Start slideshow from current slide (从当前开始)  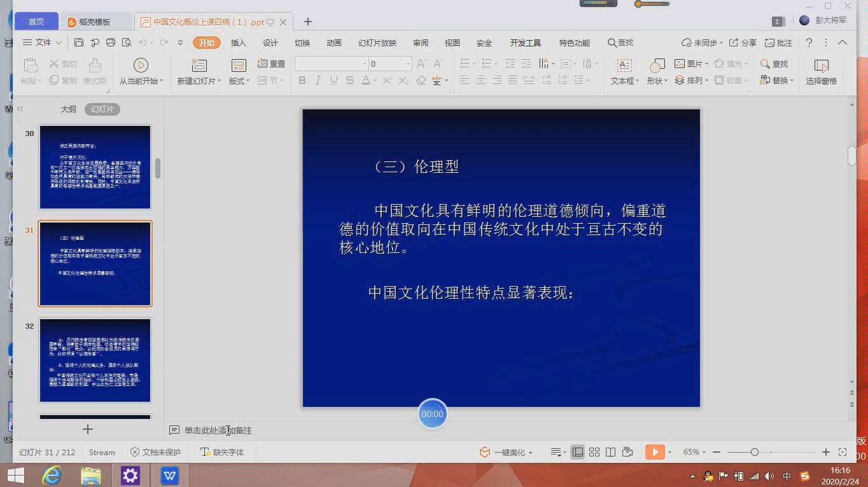[141, 68]
